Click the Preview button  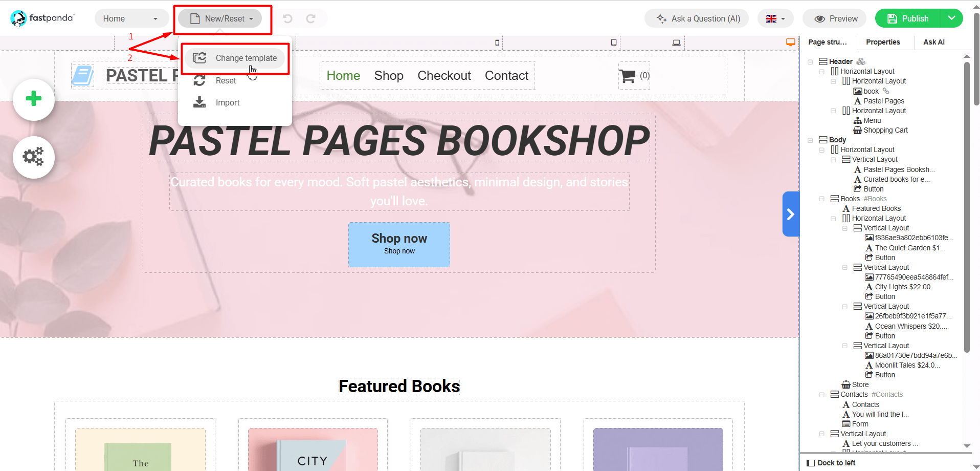[835, 19]
